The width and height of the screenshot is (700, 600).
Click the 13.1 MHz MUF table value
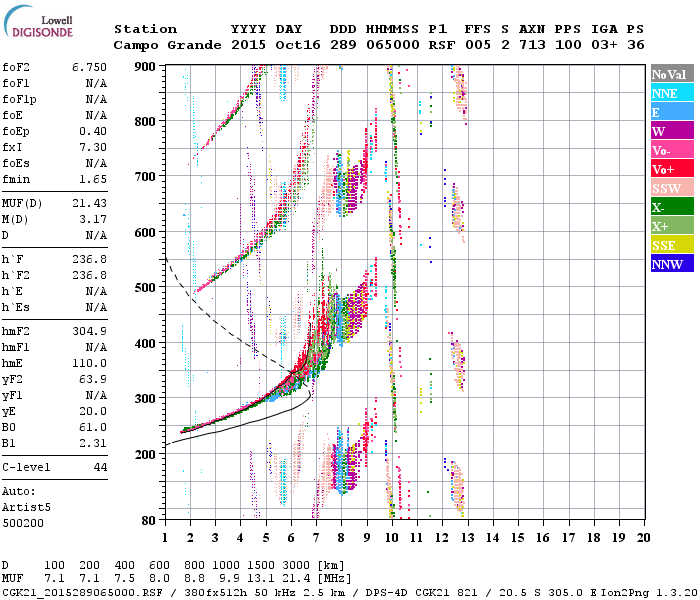pyautogui.click(x=261, y=579)
